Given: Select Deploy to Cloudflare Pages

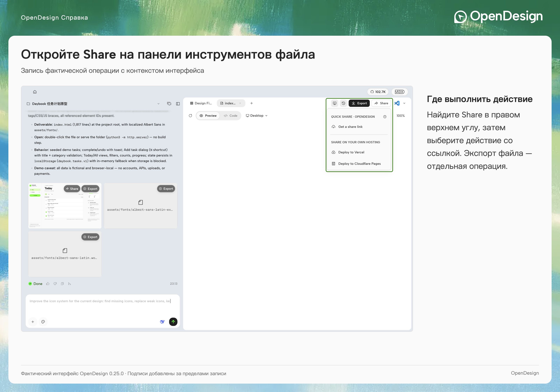Looking at the screenshot, I should click(x=359, y=164).
